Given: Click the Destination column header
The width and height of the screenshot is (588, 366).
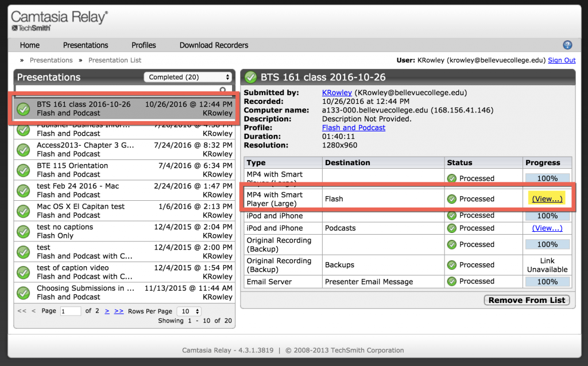Looking at the screenshot, I should (x=383, y=162).
